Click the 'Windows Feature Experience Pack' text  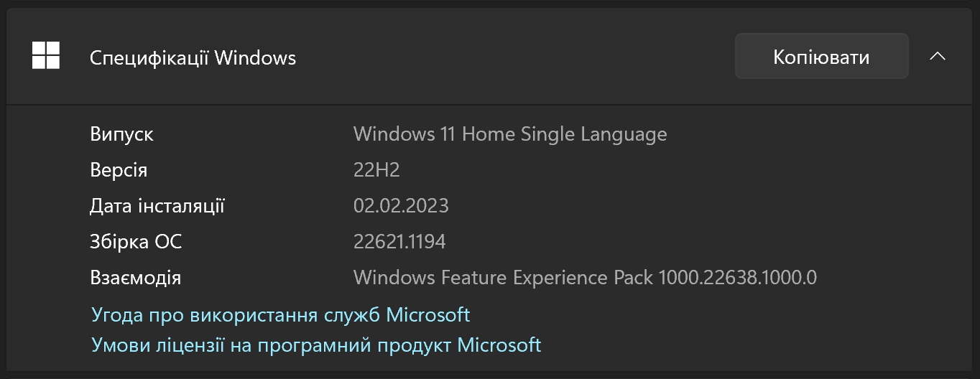coord(503,278)
